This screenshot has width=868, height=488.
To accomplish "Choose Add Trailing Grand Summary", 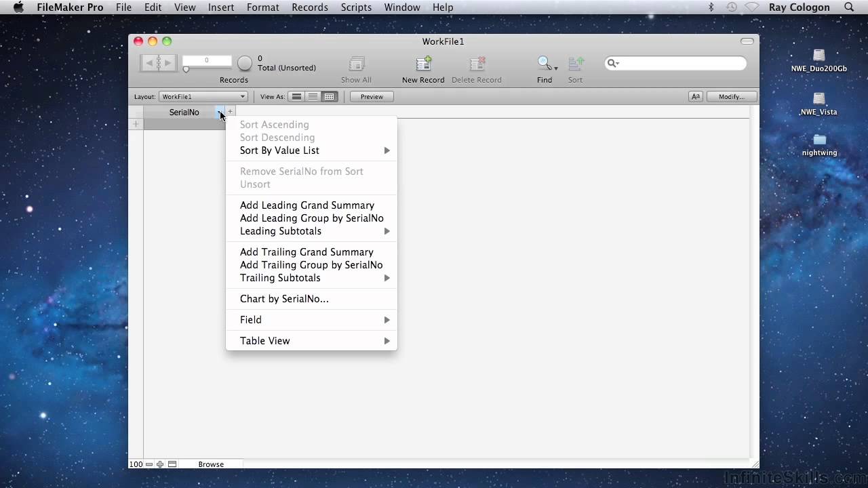I will point(311,252).
